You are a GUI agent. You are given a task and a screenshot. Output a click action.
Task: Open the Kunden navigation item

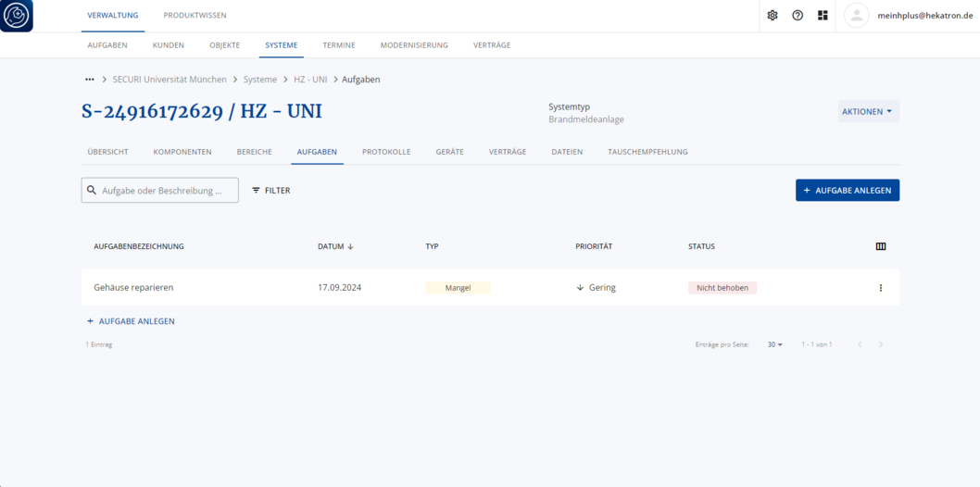[169, 45]
